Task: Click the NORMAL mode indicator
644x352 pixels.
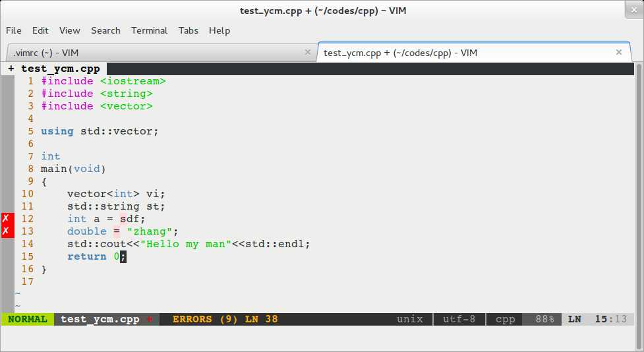Action: (x=28, y=319)
